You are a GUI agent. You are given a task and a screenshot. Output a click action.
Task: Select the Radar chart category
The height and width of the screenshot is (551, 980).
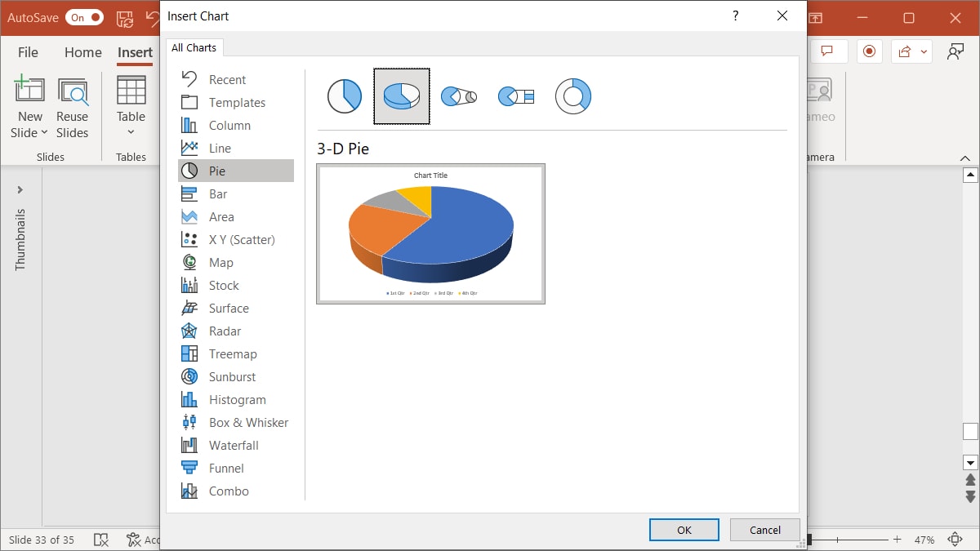click(x=229, y=331)
